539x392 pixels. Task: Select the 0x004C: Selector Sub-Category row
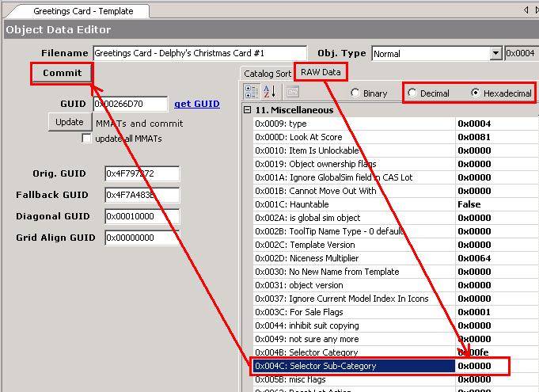[354, 366]
